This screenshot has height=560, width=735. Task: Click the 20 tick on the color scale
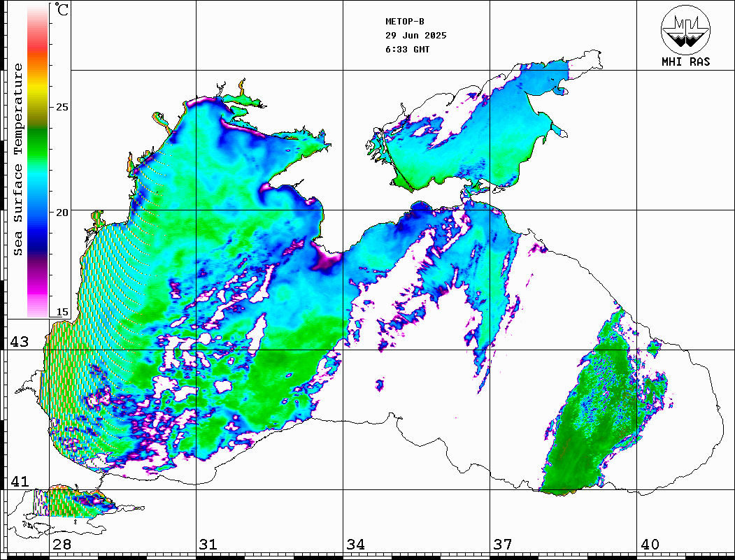click(x=62, y=213)
